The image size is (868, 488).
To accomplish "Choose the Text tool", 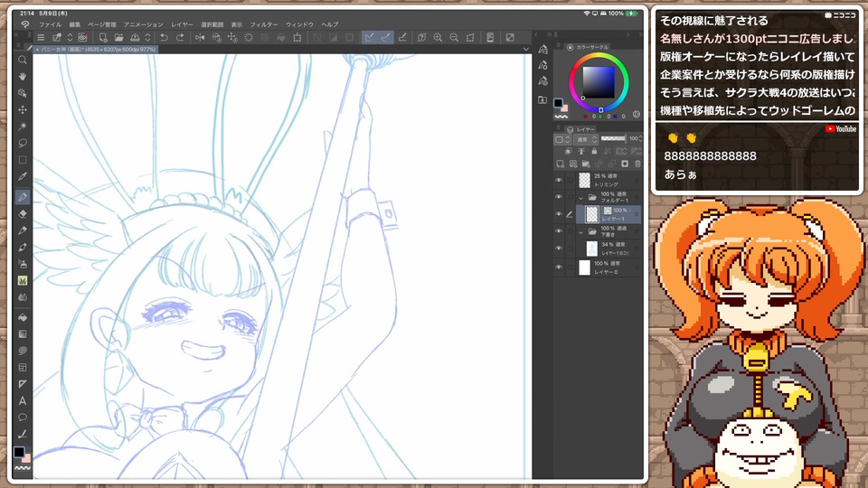I will point(23,400).
